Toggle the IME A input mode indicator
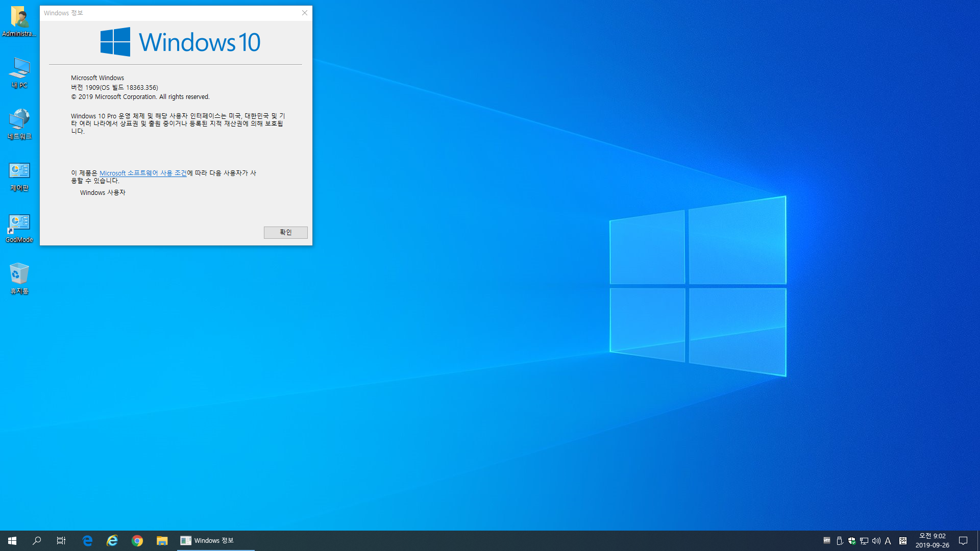Screen dimensions: 980x551 coord(888,541)
